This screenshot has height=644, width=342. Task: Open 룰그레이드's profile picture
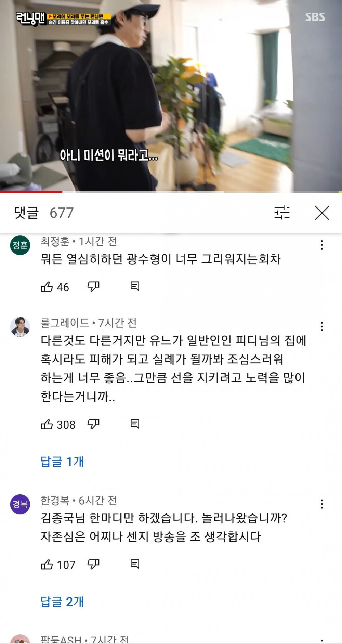coord(20,327)
